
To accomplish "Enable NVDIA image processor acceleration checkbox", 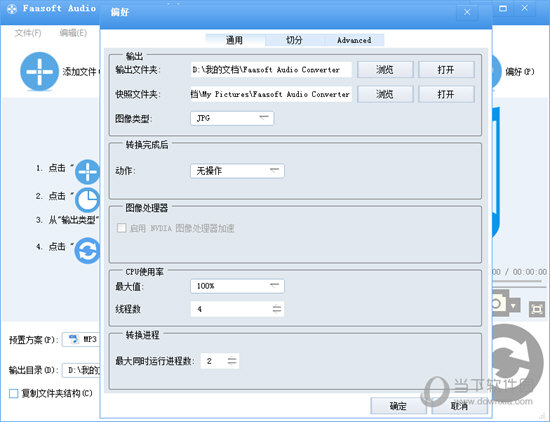I will [121, 228].
